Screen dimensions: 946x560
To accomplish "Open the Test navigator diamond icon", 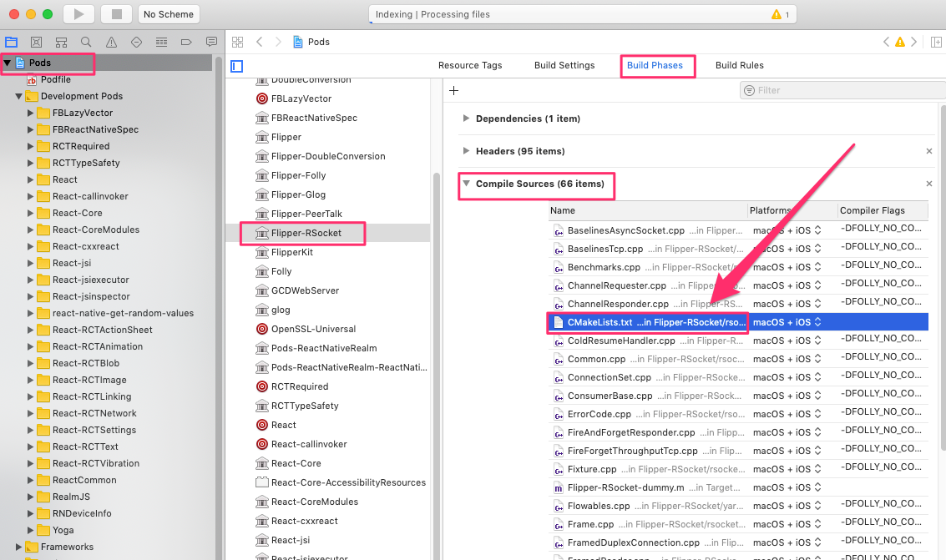I will tap(136, 43).
